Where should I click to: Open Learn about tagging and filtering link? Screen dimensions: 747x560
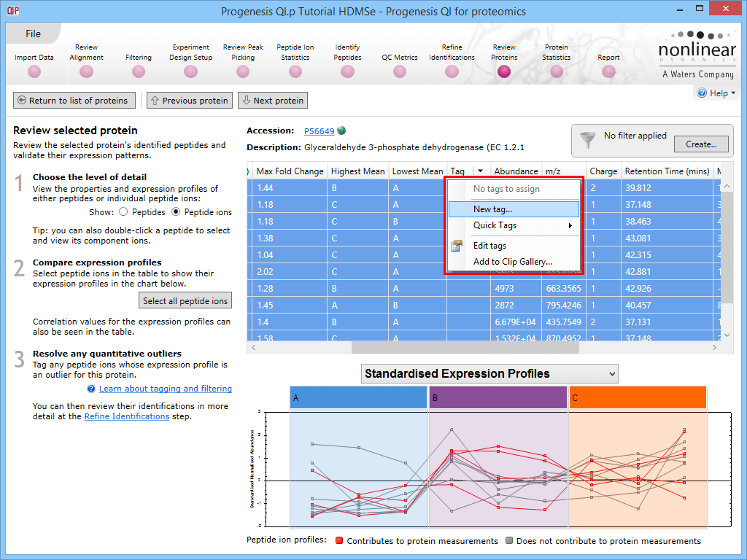click(166, 389)
